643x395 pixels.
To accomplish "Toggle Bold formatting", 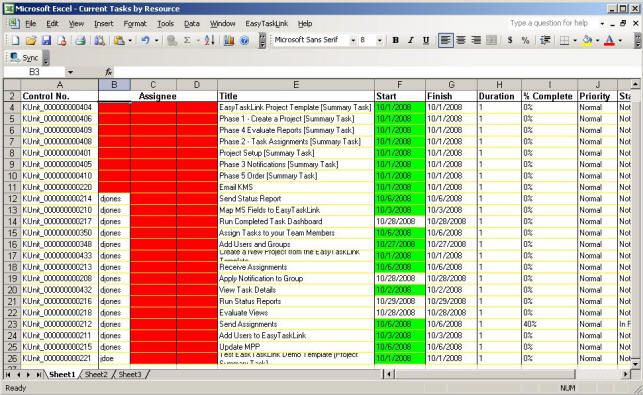I will tap(395, 40).
